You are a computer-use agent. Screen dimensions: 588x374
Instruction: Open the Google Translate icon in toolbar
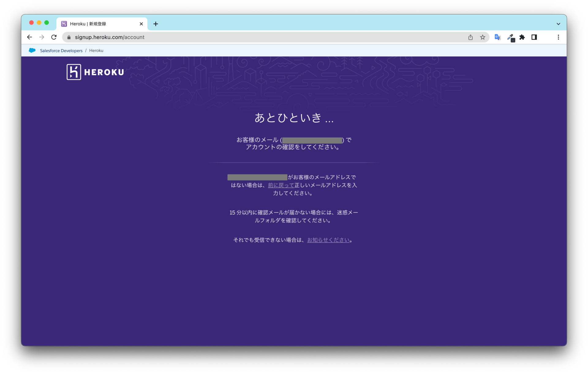click(x=497, y=37)
